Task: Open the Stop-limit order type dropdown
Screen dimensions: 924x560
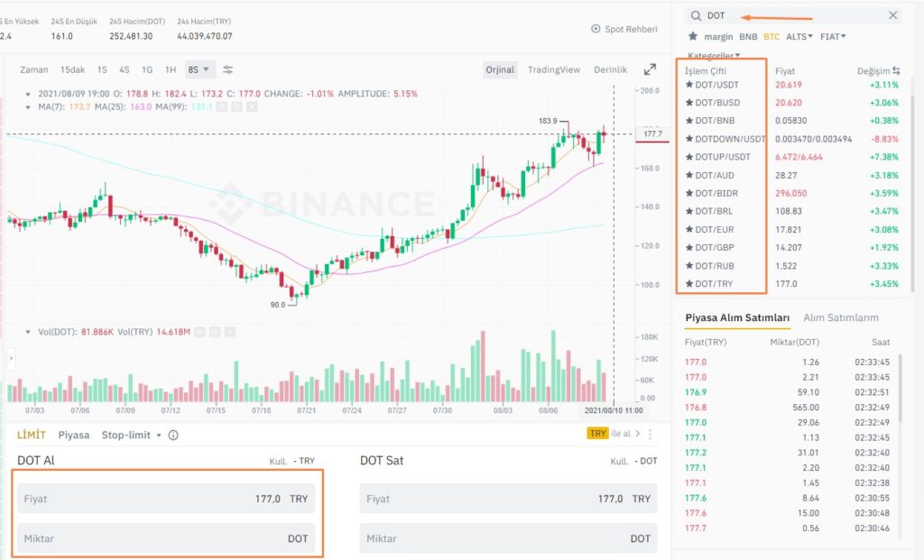Action: point(132,436)
